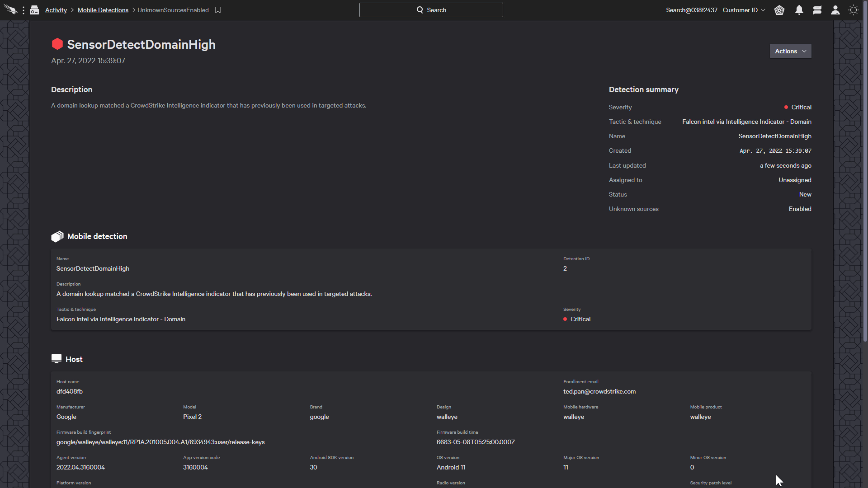The image size is (868, 488).
Task: Click the enrollment email ted.pan@crowdstrike.com
Action: pos(599,391)
